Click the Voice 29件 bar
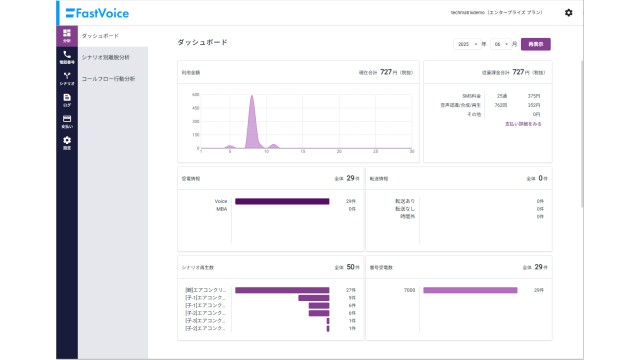The height and width of the screenshot is (360, 640). click(x=282, y=201)
